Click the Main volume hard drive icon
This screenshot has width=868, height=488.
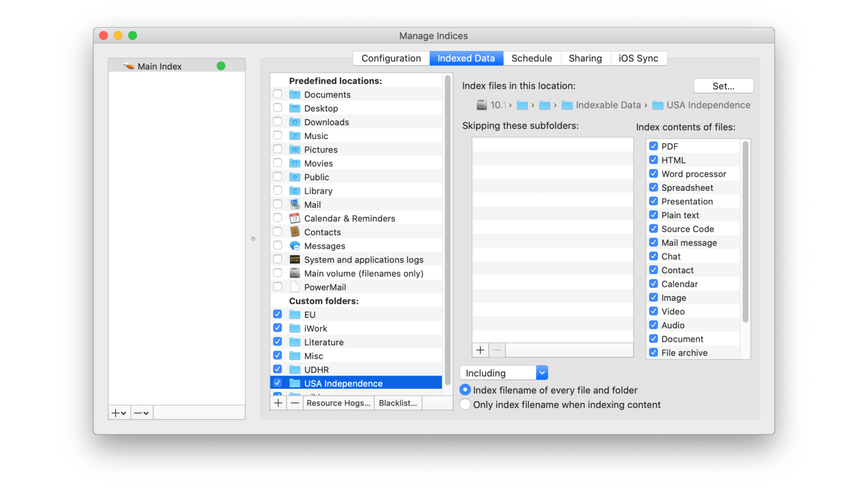pyautogui.click(x=295, y=273)
